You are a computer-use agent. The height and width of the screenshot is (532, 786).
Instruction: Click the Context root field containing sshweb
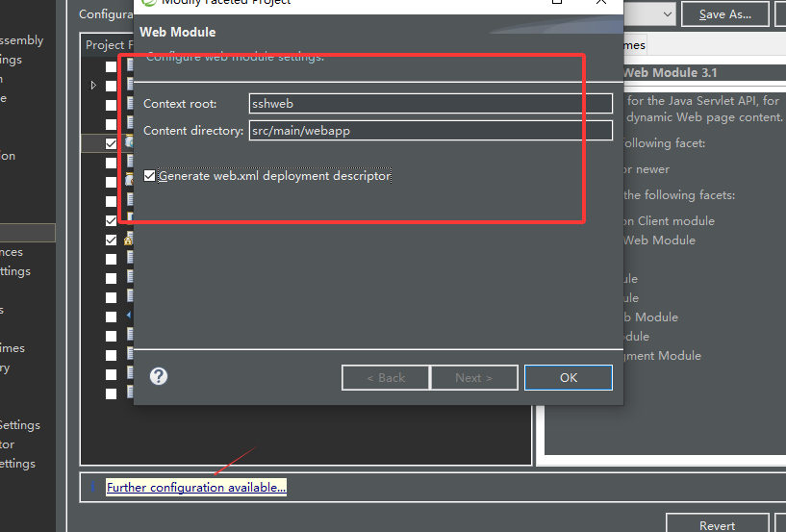pyautogui.click(x=431, y=103)
